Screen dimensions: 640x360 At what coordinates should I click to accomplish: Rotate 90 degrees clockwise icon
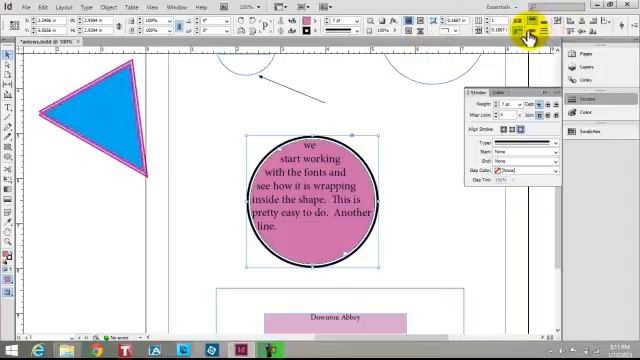pos(241,20)
